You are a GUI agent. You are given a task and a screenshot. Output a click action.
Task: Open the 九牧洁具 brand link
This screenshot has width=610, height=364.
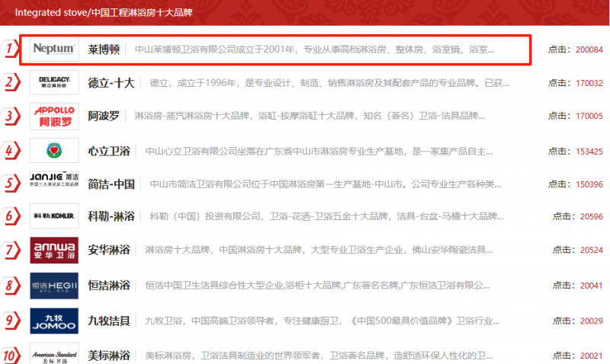109,321
